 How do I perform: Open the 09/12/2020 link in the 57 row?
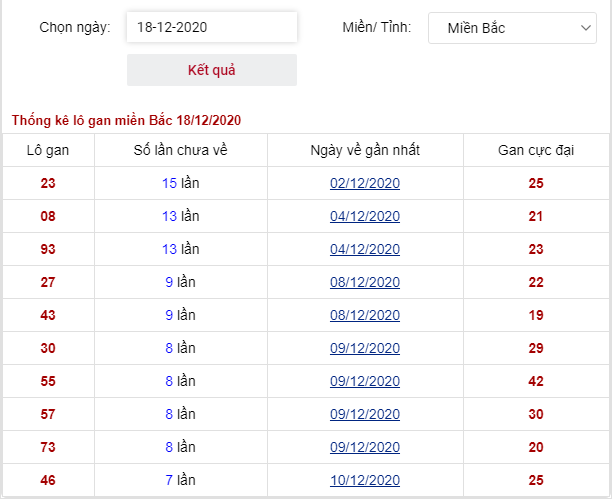click(x=365, y=414)
